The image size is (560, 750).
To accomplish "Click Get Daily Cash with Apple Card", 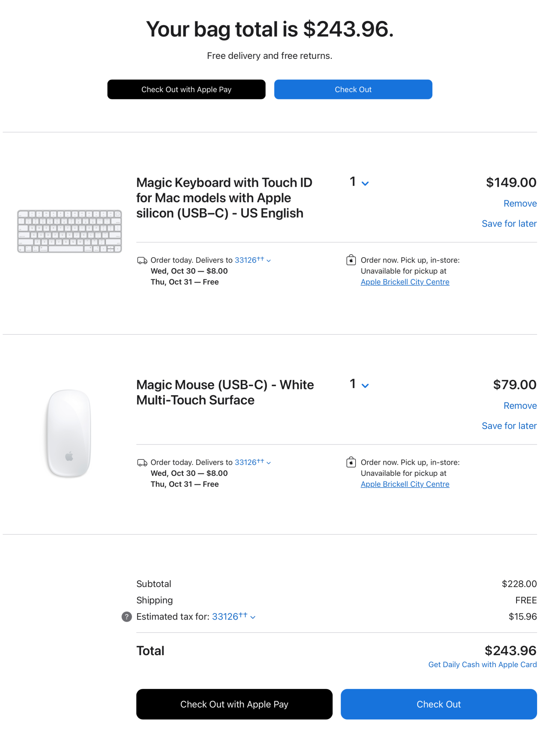I will (482, 664).
